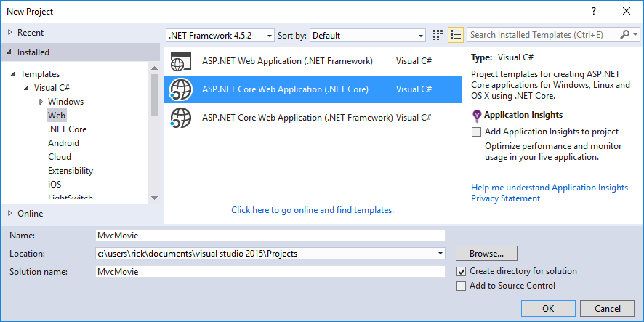Image resolution: width=644 pixels, height=322 pixels.
Task: Click the Browse button
Action: pyautogui.click(x=486, y=254)
